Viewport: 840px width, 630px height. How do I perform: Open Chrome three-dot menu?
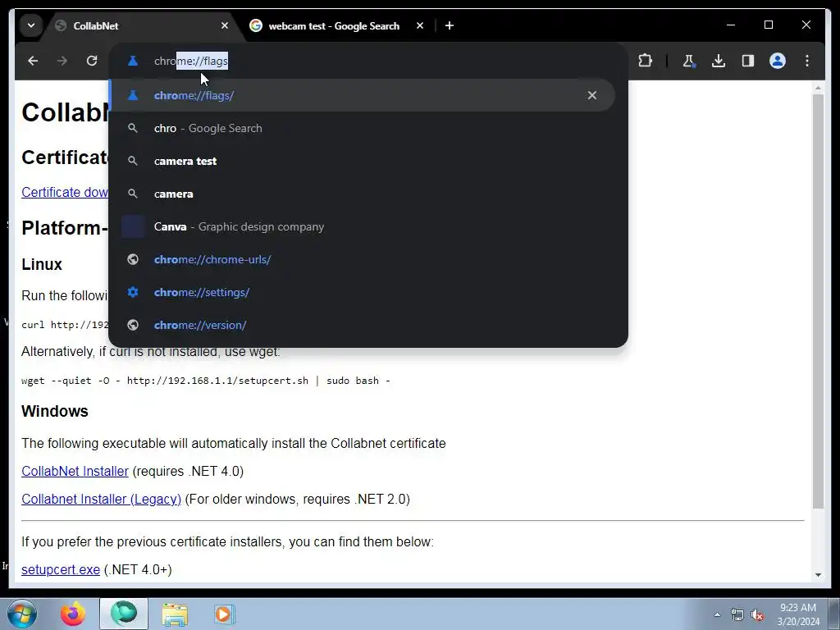(807, 61)
